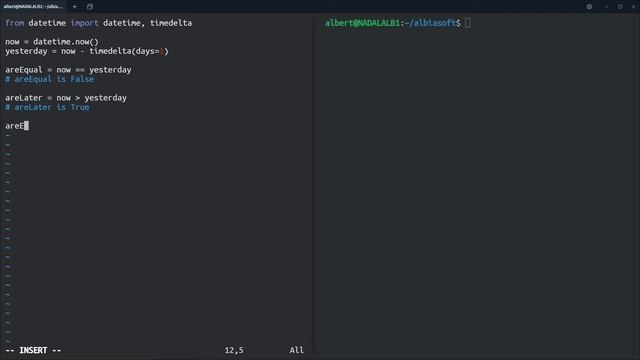Click the '12,5' cursor position indicator
The width and height of the screenshot is (640, 360).
[x=234, y=350]
